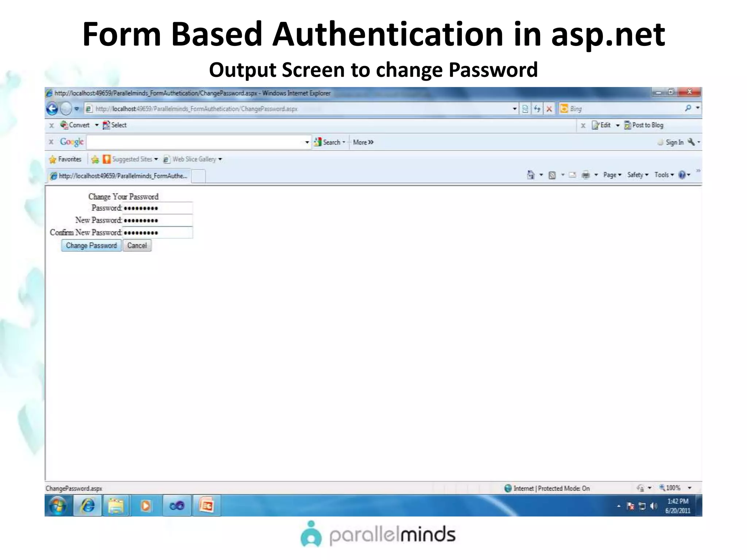The width and height of the screenshot is (747, 560).
Task: Click the Bing search magnifier icon
Action: point(688,108)
